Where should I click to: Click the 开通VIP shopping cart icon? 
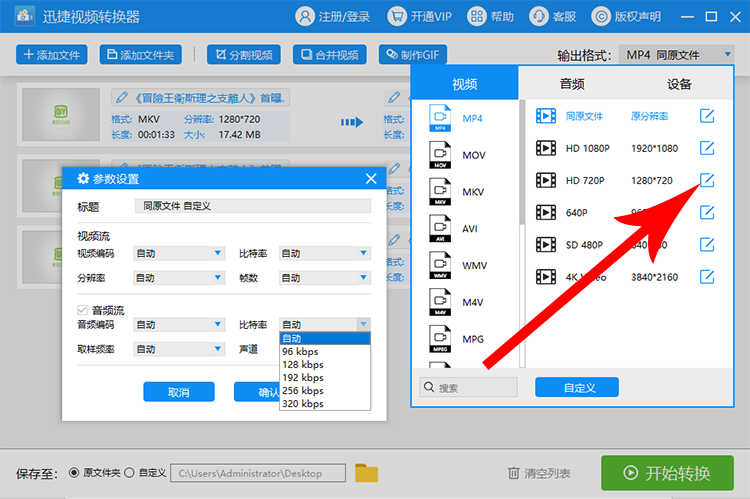coord(397,17)
